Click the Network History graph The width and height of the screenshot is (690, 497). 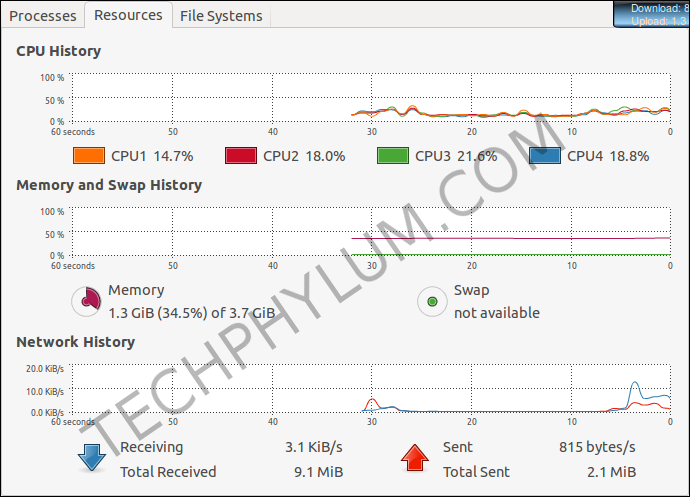(x=370, y=390)
